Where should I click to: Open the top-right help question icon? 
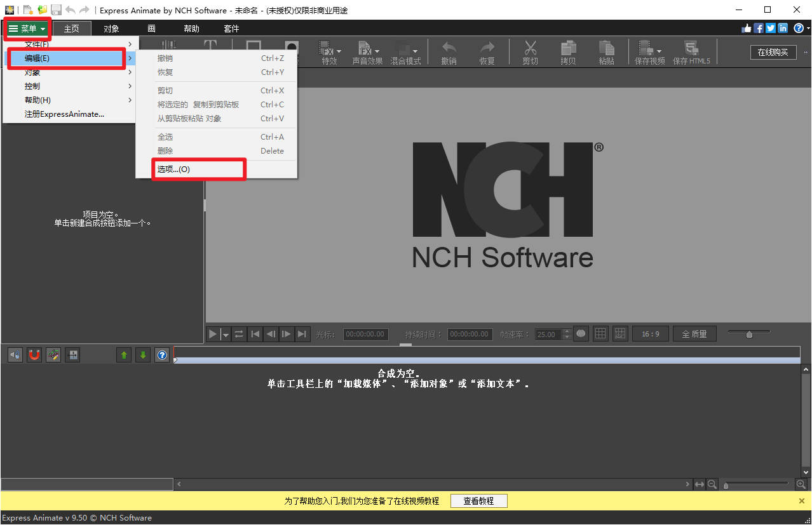click(799, 28)
